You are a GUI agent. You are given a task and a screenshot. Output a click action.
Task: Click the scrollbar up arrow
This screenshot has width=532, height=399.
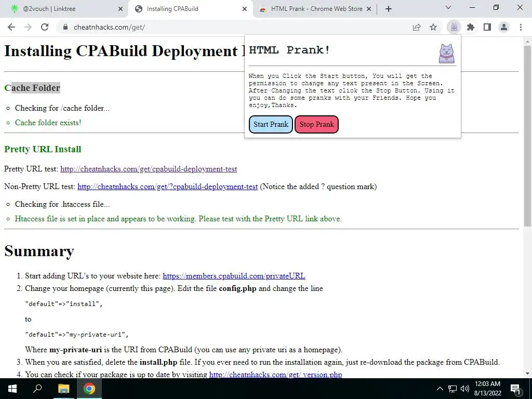coord(527,41)
